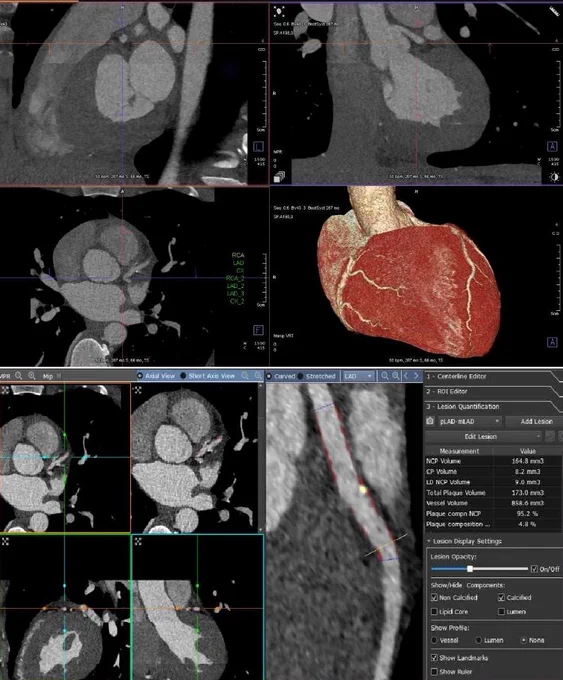The image size is (563, 680).
Task: Select the Stretched view radio option
Action: point(301,376)
